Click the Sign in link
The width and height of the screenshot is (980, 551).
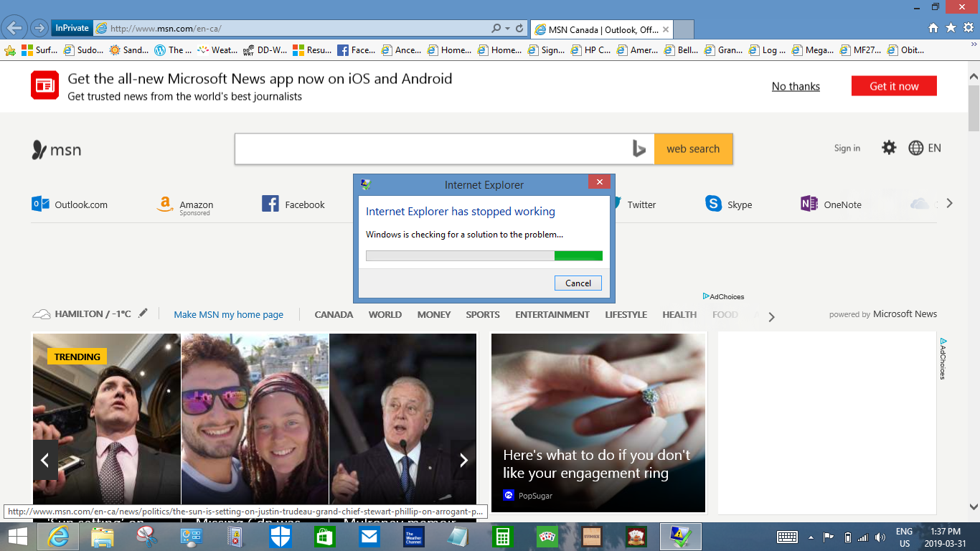pyautogui.click(x=847, y=148)
